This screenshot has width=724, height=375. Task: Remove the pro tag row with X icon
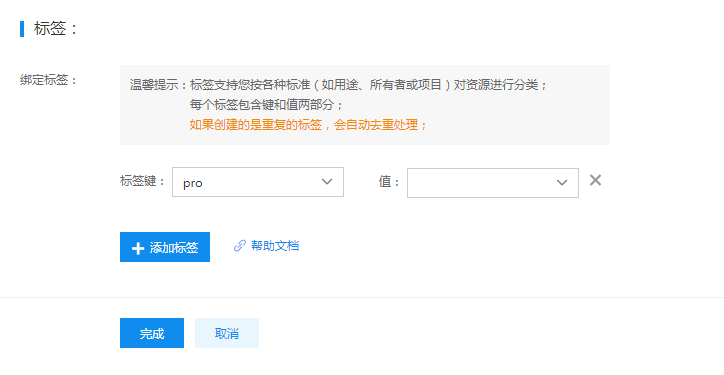tap(595, 180)
